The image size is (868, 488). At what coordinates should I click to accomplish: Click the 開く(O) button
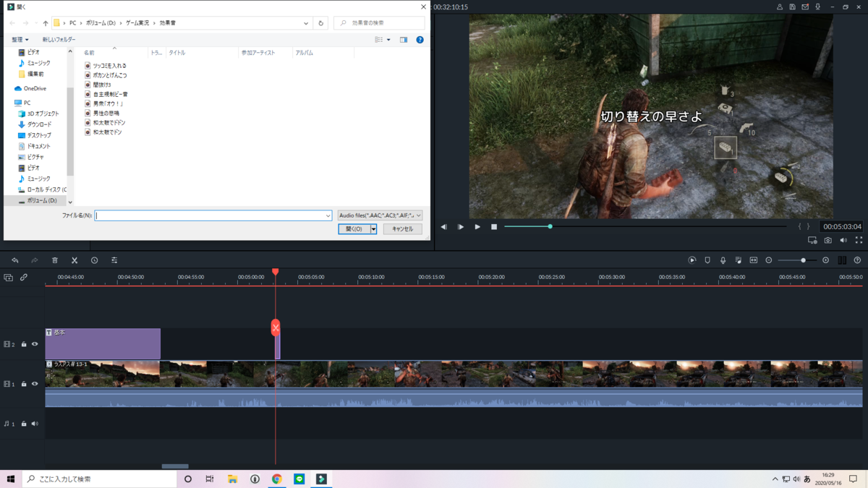(354, 229)
